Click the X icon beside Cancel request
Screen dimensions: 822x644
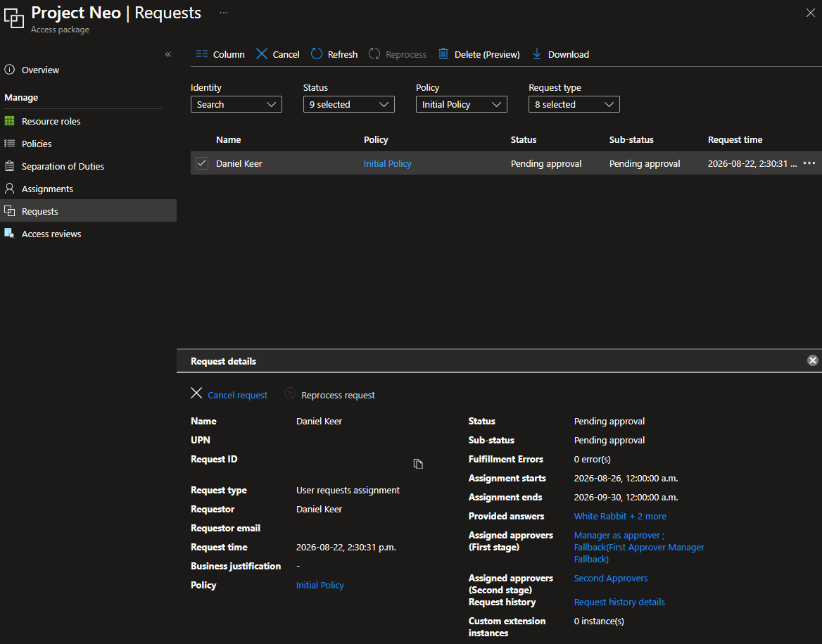(196, 393)
